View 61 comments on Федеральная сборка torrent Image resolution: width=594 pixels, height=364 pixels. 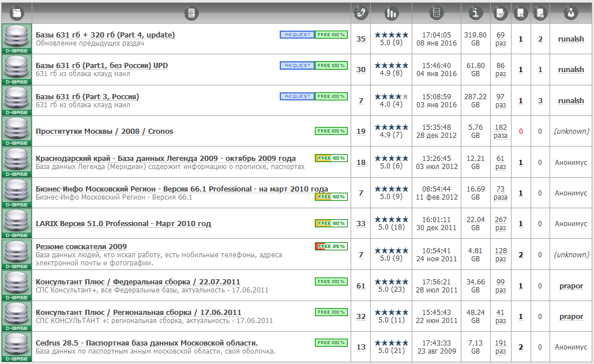point(360,286)
